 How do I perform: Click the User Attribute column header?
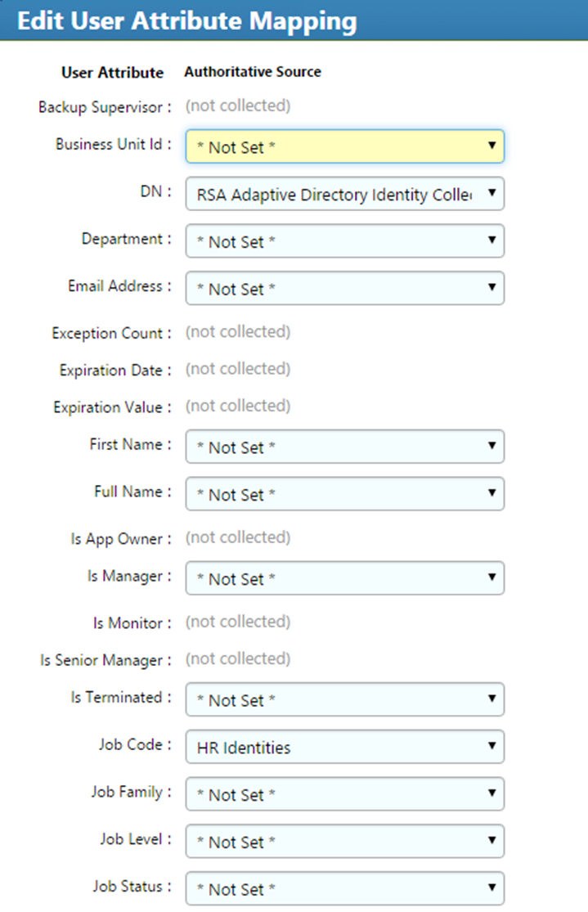(x=112, y=73)
